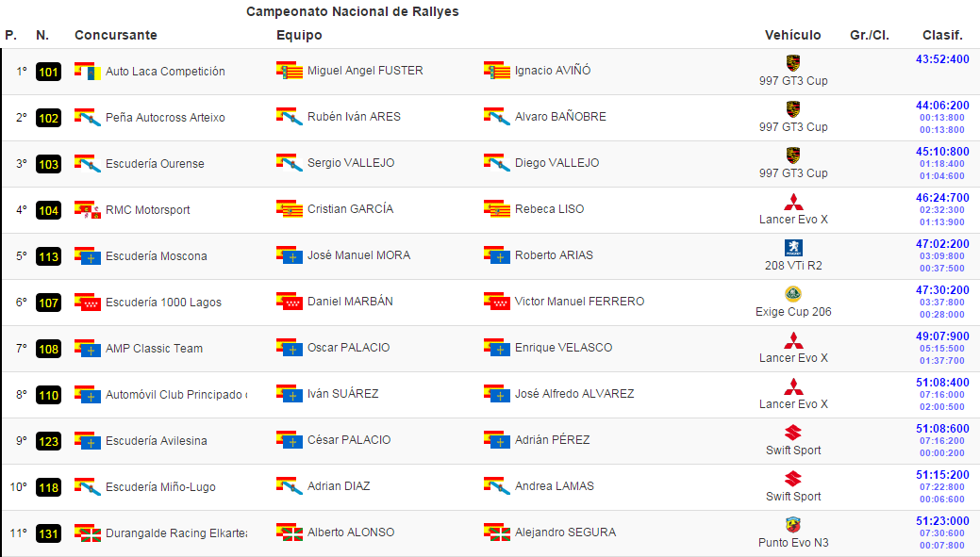Open Escudería Ourense entry
This screenshot has width=980, height=557.
(x=155, y=164)
